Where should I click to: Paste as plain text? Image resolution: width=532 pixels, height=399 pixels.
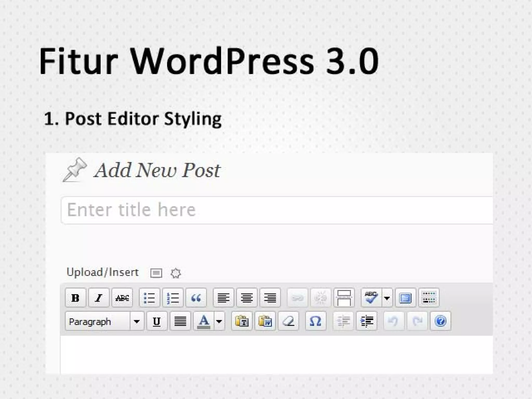[x=242, y=321]
